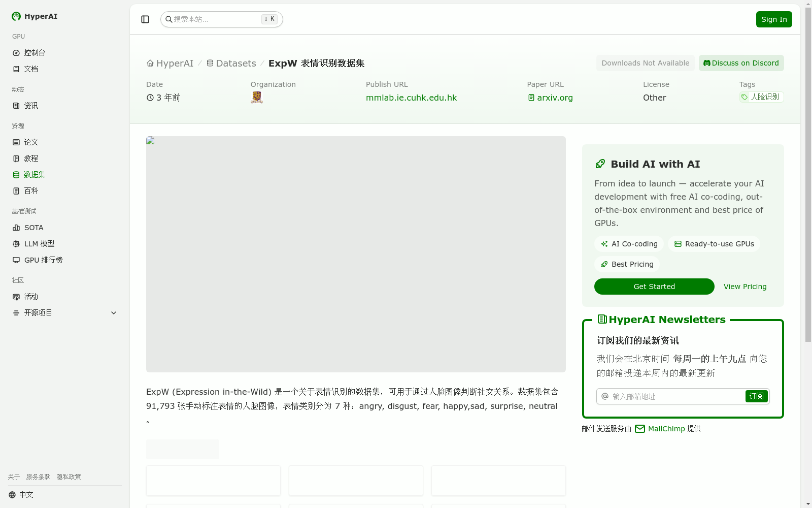
Task: Open MailChimp link
Action: tap(666, 429)
